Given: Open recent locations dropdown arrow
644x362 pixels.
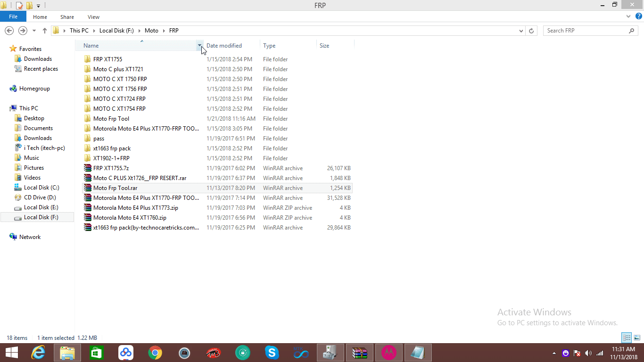Looking at the screenshot, I should [34, 31].
